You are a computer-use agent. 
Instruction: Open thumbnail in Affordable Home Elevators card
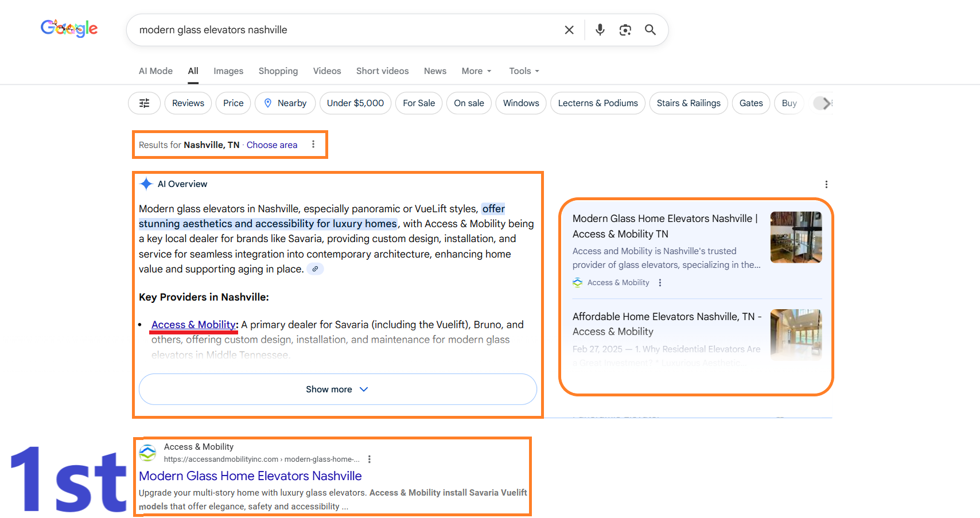796,335
